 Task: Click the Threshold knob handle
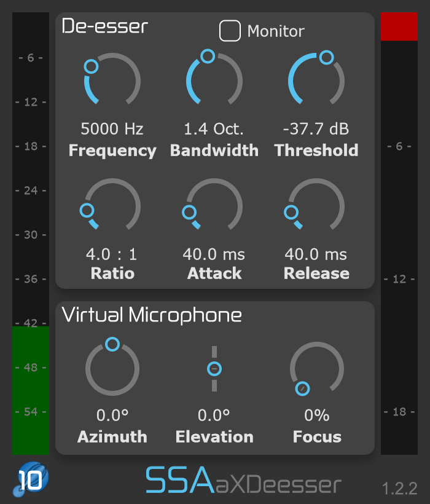pyautogui.click(x=326, y=58)
